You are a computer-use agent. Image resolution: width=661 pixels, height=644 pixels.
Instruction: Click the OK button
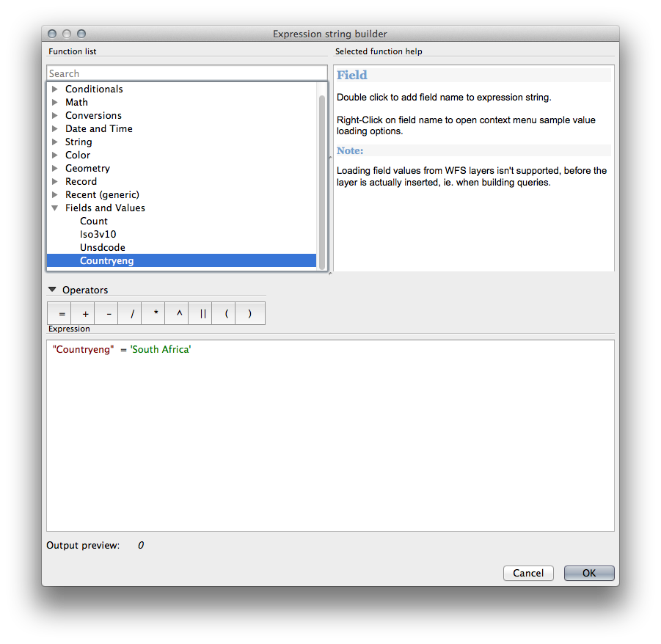tap(588, 574)
